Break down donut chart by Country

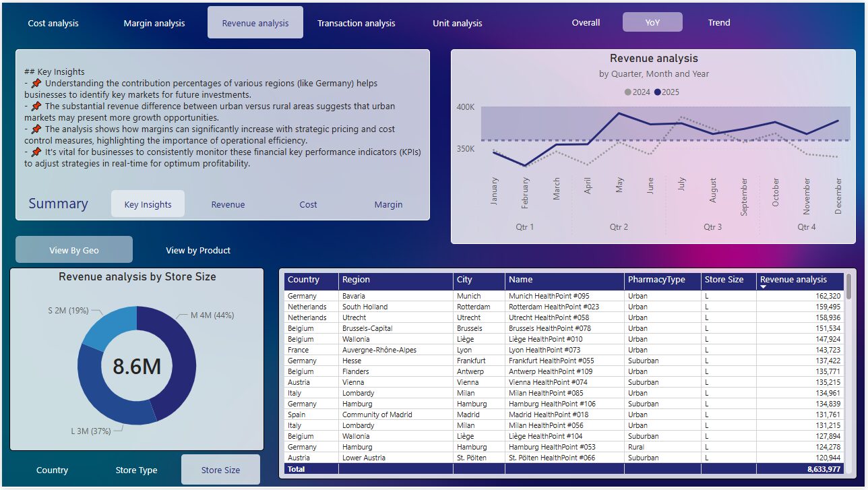(52, 470)
